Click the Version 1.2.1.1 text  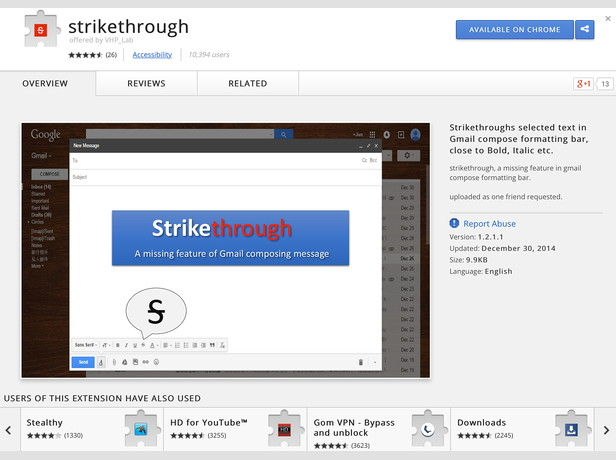point(476,237)
